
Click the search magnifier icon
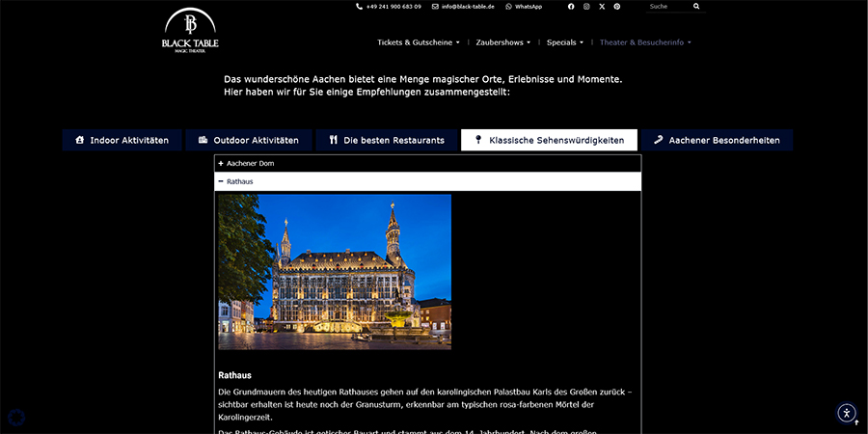[x=696, y=7]
